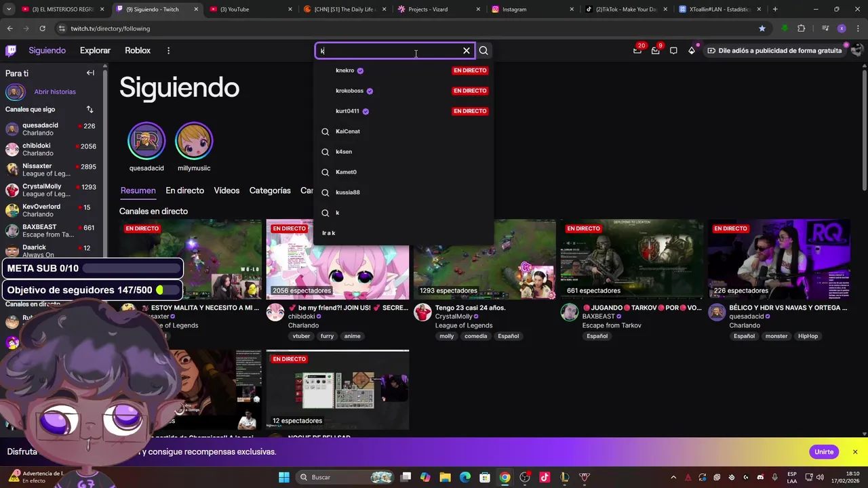
Task: Choose KaiCenat search suggestion
Action: click(404, 131)
